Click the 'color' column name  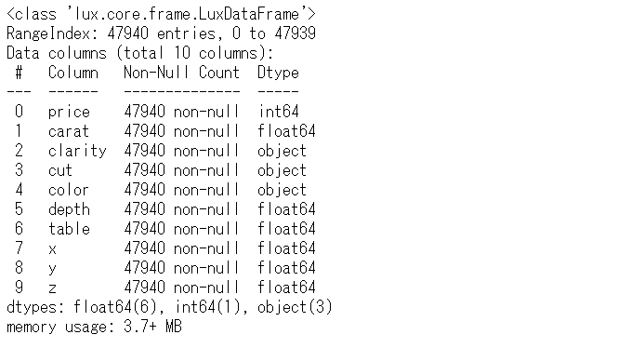click(69, 190)
